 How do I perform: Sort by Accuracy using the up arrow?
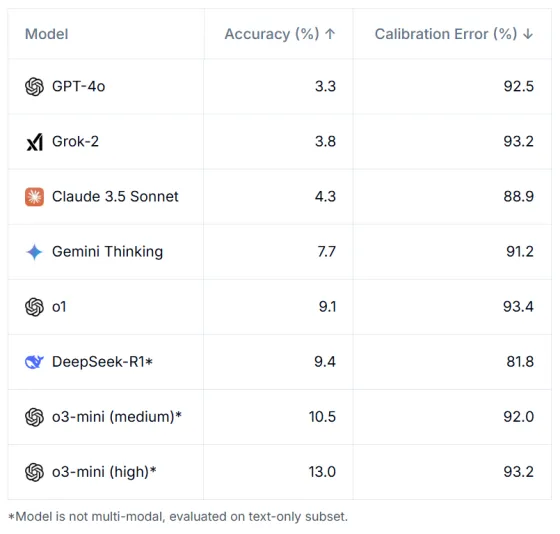[x=330, y=34]
